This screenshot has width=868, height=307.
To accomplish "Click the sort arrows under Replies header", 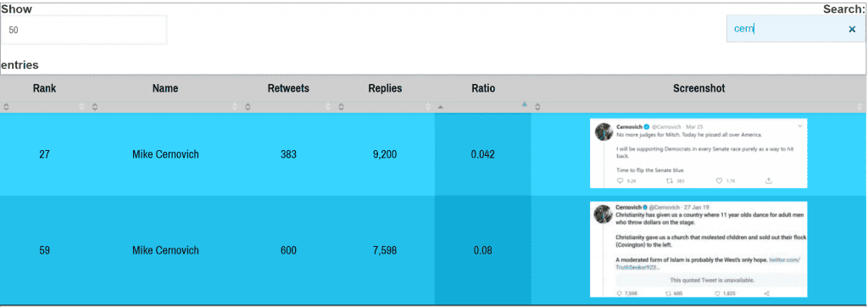I will (342, 106).
